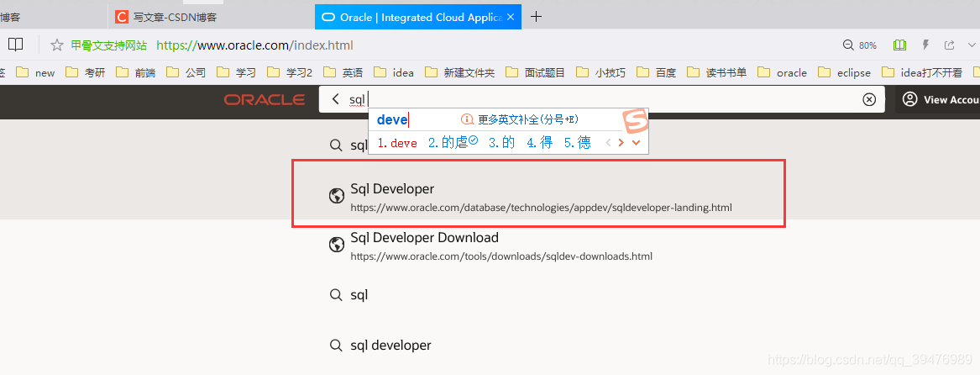
Task: Open View Accounts menu
Action: tap(941, 99)
